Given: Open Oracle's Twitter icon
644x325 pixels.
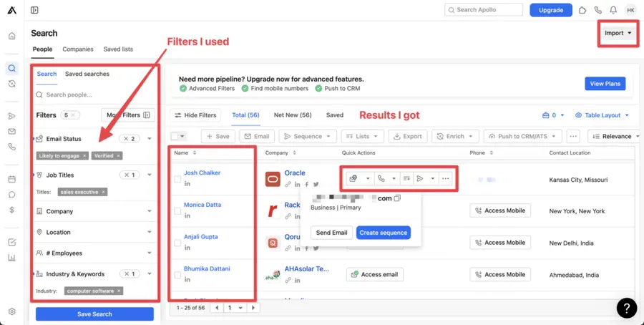Looking at the screenshot, I should 316,185.
